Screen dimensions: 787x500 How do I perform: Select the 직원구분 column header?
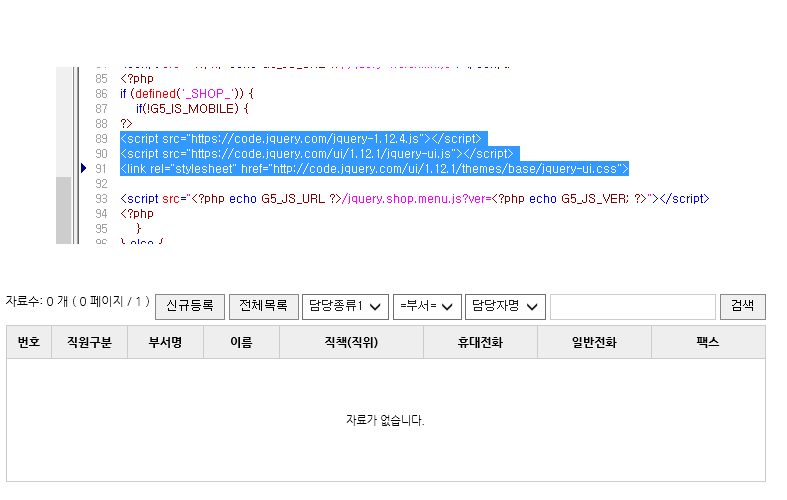point(89,342)
